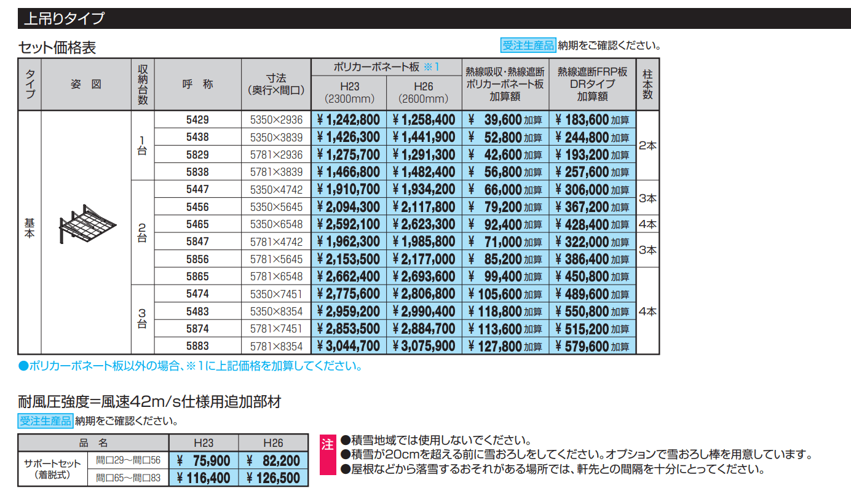Screen dimensions: 851x504
Task: Select the ¥75,900 support set price
Action: pos(204,460)
